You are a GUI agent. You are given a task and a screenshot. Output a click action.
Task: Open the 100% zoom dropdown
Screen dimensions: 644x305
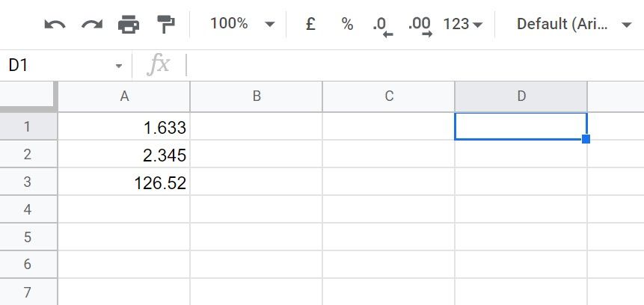point(242,24)
